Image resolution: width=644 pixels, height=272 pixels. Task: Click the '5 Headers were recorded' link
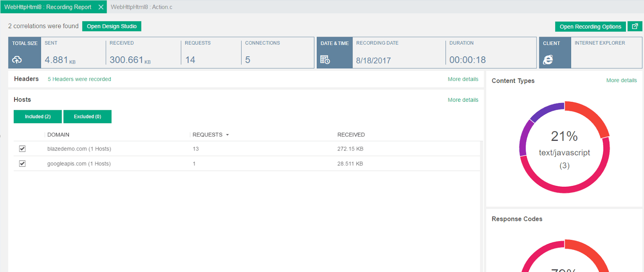[79, 79]
